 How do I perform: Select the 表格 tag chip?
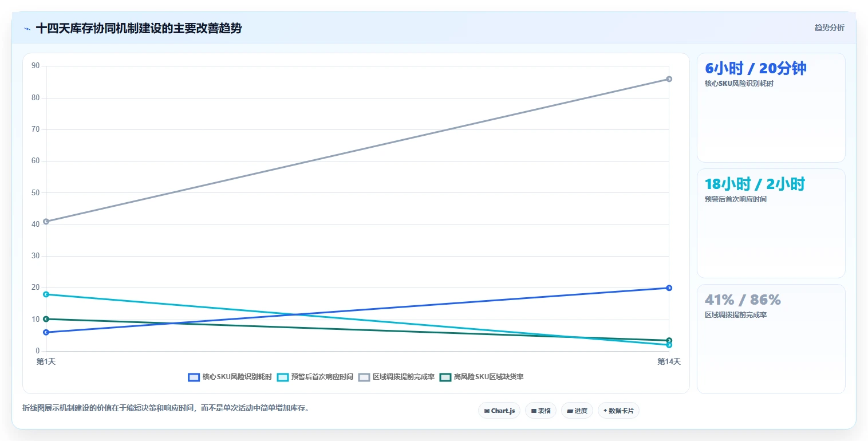pyautogui.click(x=540, y=411)
